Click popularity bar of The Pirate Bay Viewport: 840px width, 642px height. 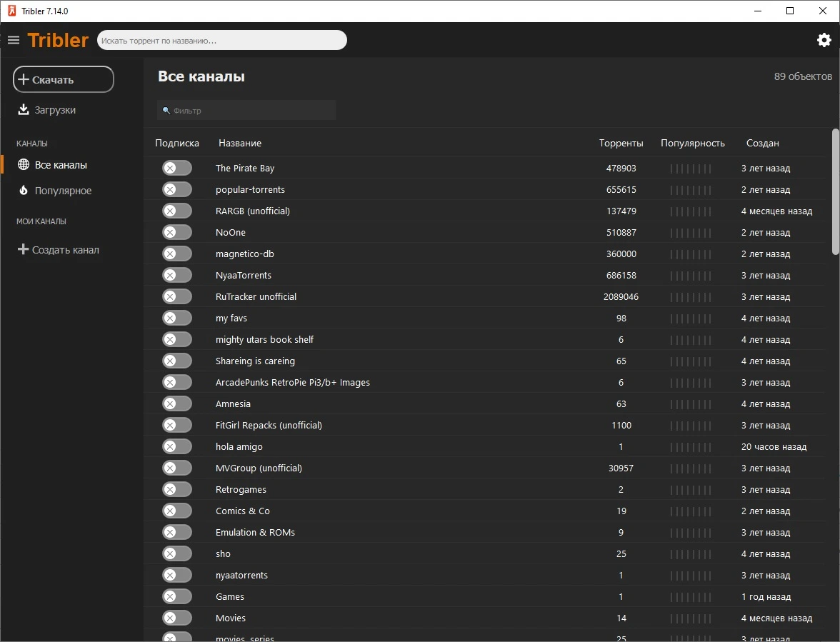click(691, 169)
